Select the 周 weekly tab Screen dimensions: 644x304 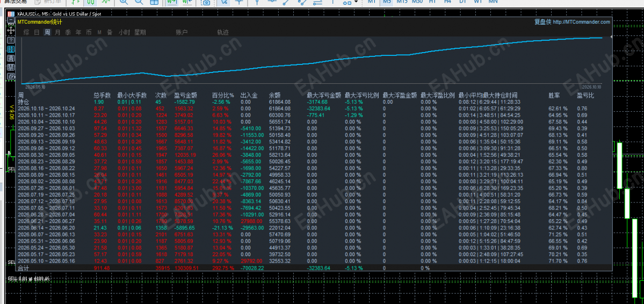pos(47,32)
